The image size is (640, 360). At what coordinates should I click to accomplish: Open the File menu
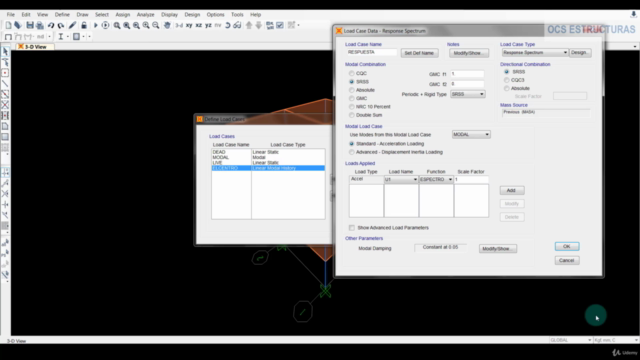11,14
